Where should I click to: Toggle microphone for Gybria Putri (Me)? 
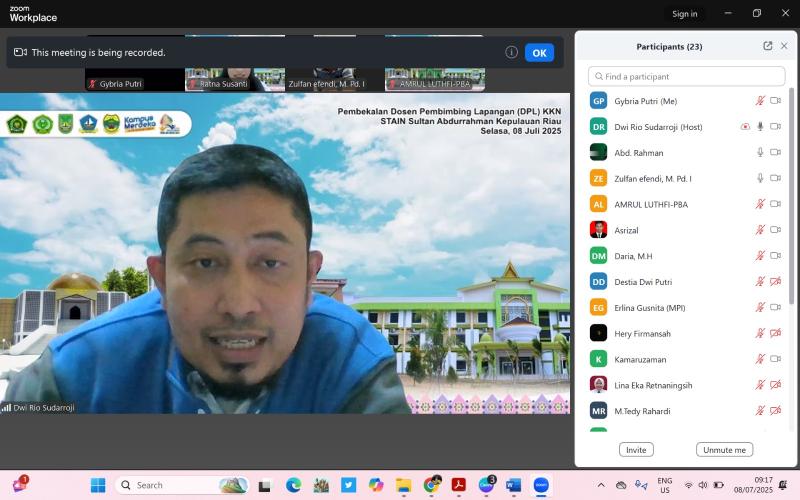760,101
